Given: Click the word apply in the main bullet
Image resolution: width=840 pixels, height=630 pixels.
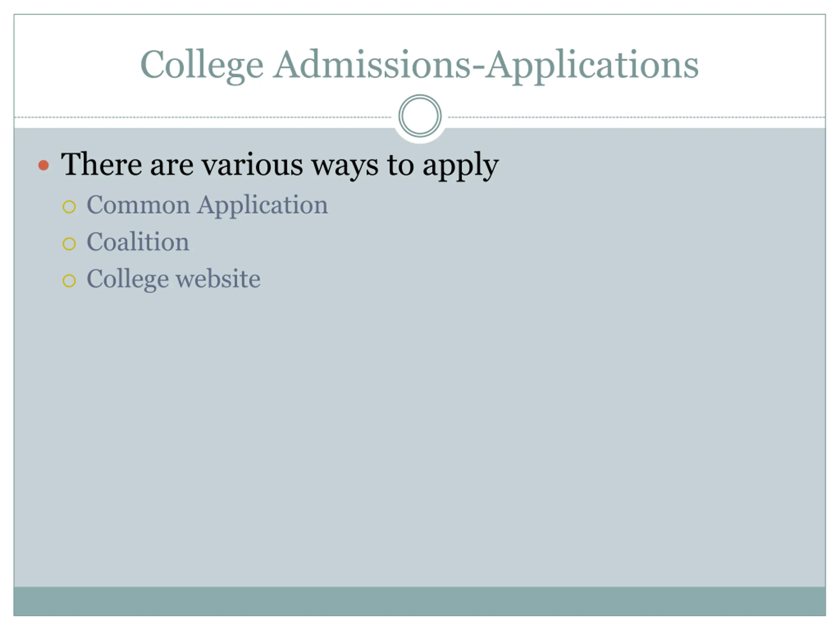Looking at the screenshot, I should 461,167.
